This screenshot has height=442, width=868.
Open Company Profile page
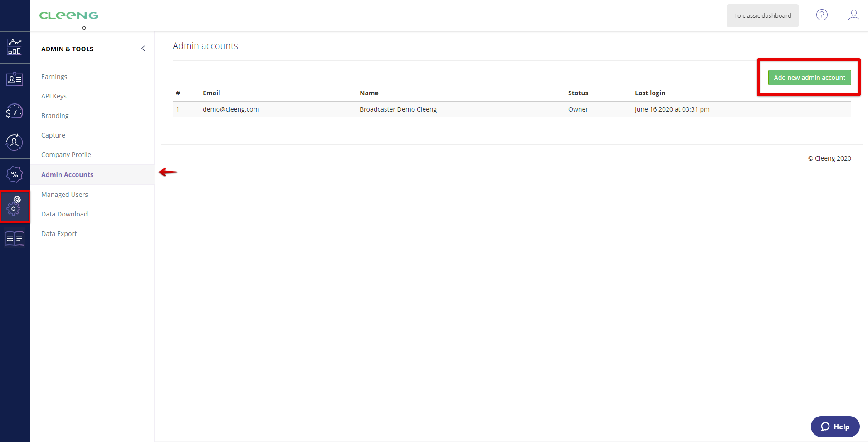tap(66, 155)
